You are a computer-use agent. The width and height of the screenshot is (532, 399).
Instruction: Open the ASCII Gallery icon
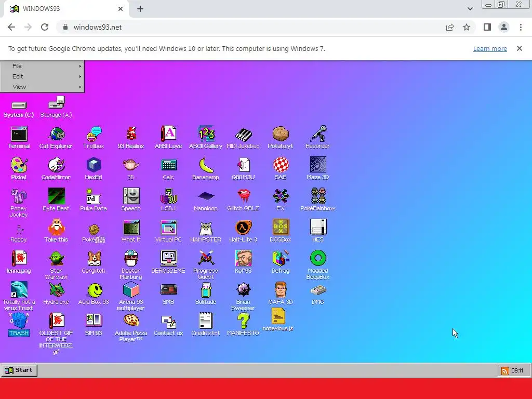206,137
